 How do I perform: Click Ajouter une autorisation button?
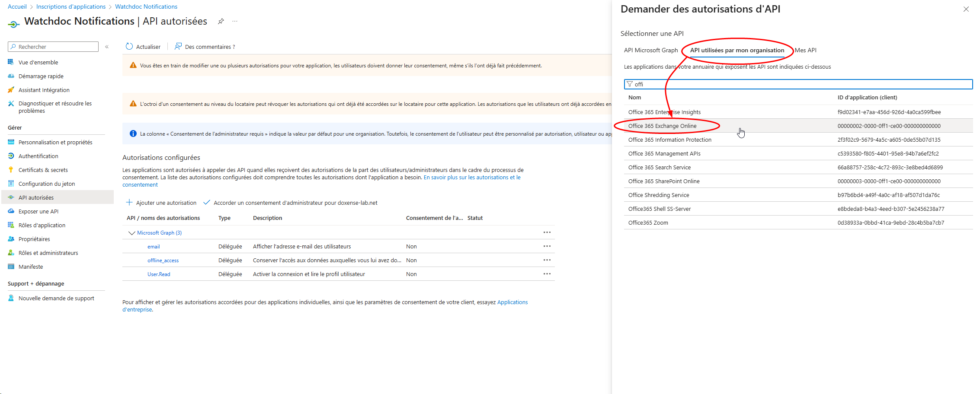(x=161, y=203)
